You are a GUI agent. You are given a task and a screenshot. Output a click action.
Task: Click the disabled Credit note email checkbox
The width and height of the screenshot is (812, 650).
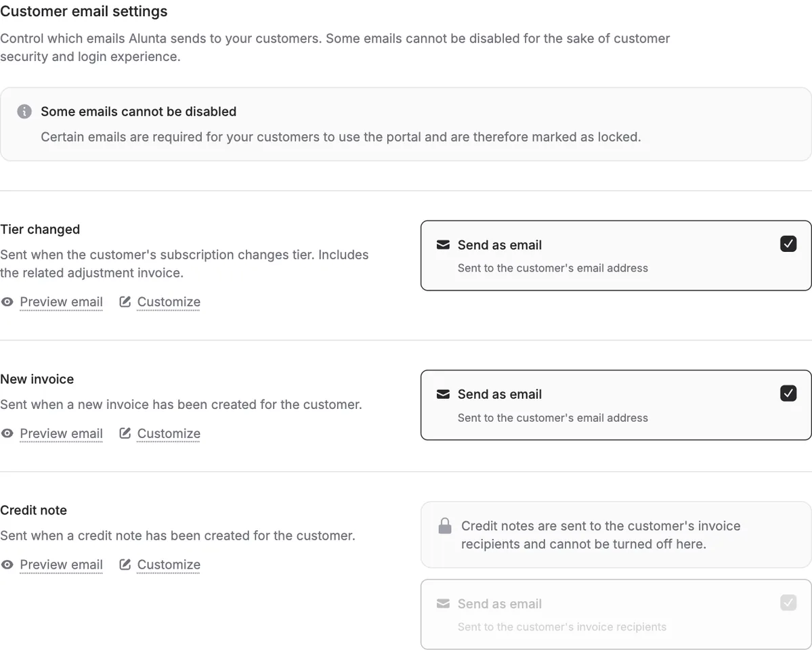pos(788,603)
